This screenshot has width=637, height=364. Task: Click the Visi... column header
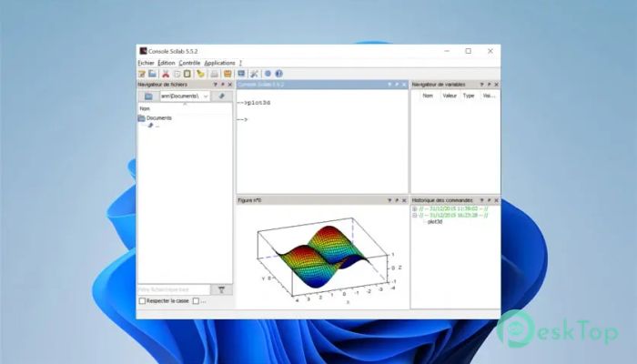[490, 96]
